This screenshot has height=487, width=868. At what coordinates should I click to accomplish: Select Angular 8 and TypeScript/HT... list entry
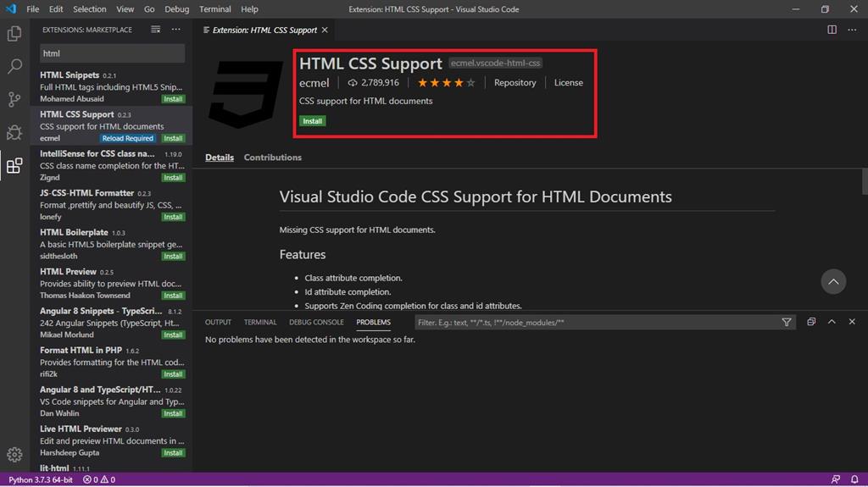(111, 401)
